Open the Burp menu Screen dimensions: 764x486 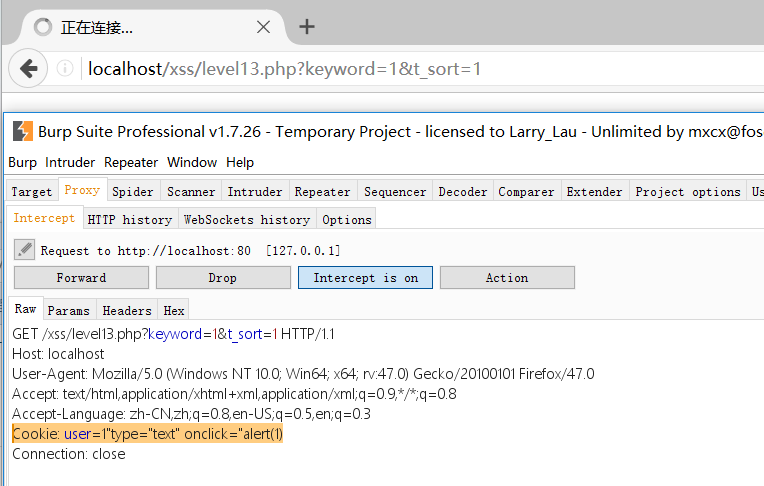coord(22,162)
